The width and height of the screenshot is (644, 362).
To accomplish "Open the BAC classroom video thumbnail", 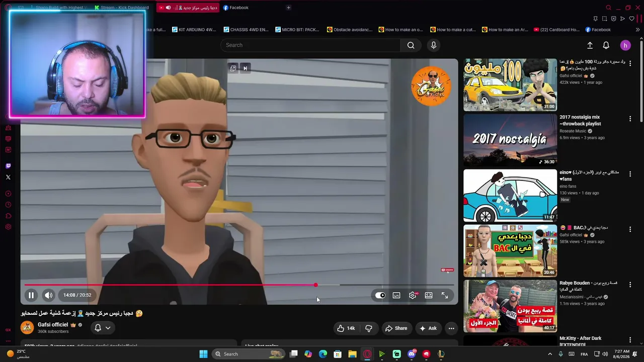I will (x=510, y=251).
